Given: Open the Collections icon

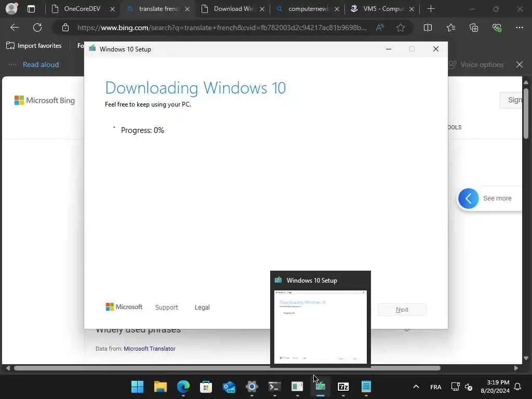Looking at the screenshot, I should pos(474,28).
